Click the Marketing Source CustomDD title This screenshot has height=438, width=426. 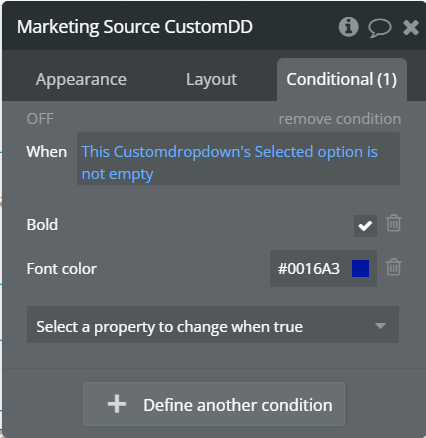pos(135,27)
